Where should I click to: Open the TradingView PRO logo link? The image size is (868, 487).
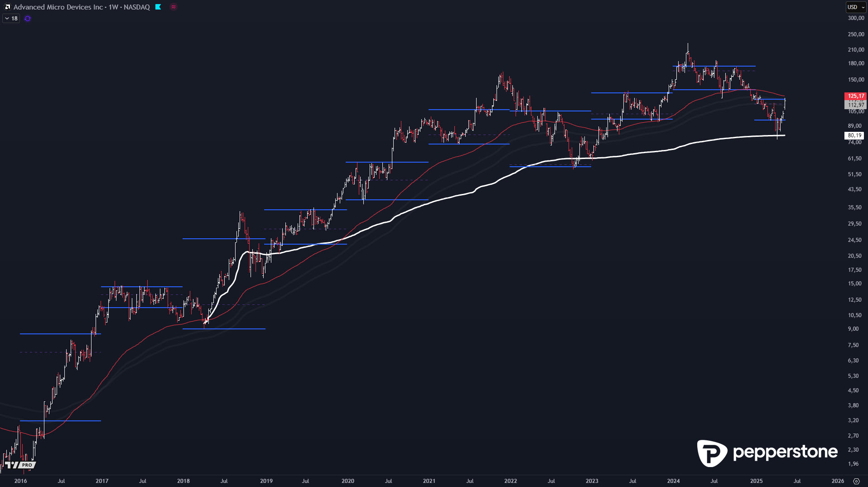pos(20,465)
